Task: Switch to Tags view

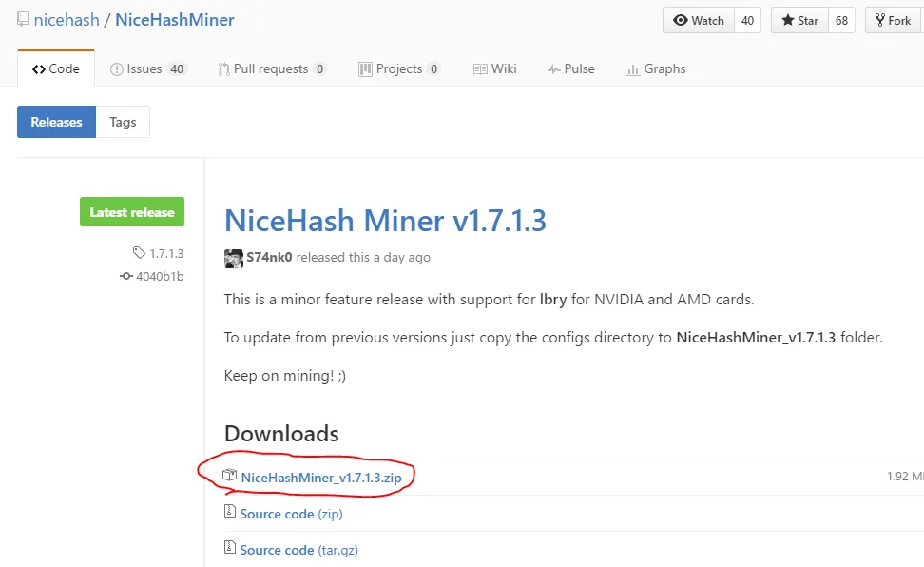Action: 123,122
